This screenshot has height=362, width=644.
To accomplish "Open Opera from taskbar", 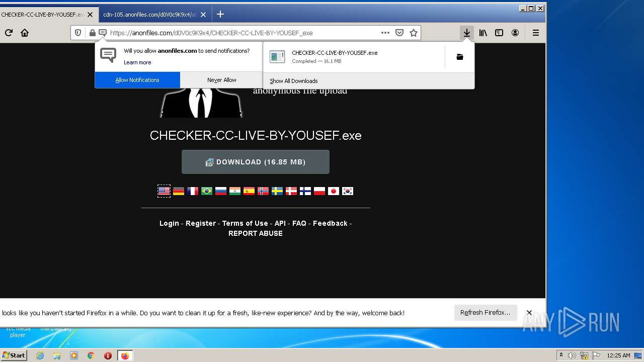I will (x=108, y=355).
